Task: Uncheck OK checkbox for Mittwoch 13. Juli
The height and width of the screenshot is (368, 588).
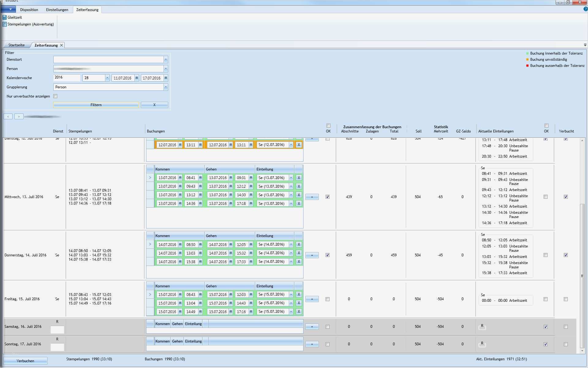Action: 327,197
